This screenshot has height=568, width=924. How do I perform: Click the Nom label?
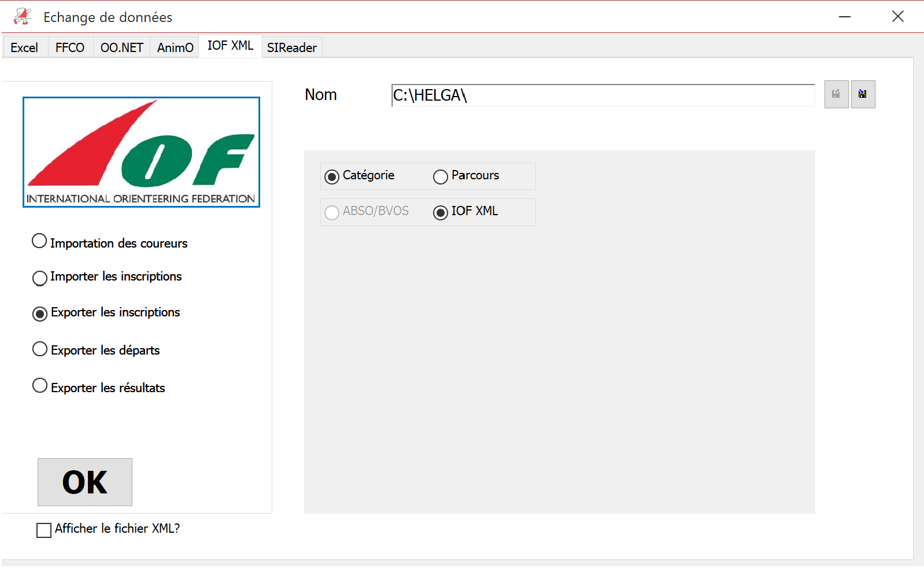(x=321, y=95)
